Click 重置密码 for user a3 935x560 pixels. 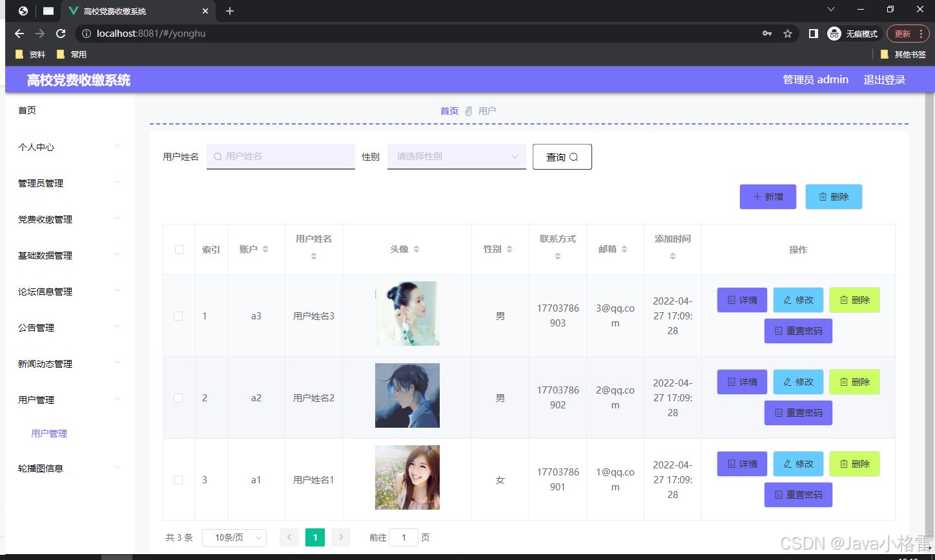pos(798,331)
